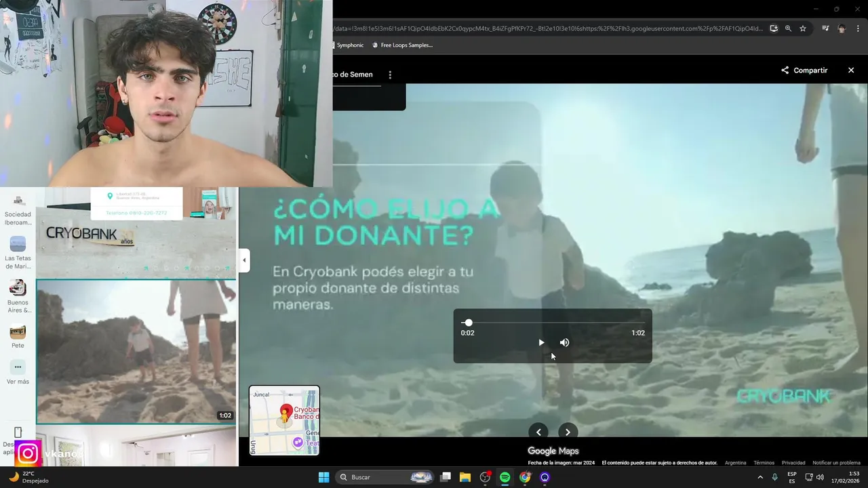Image resolution: width=868 pixels, height=488 pixels.
Task: Bookmark this page with star icon
Action: click(803, 28)
